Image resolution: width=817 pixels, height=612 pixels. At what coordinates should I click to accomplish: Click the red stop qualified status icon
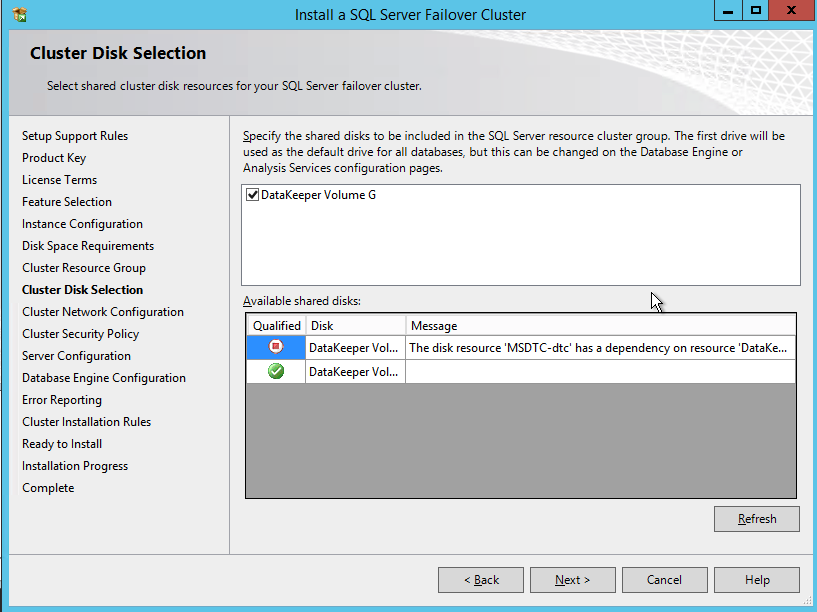[276, 348]
